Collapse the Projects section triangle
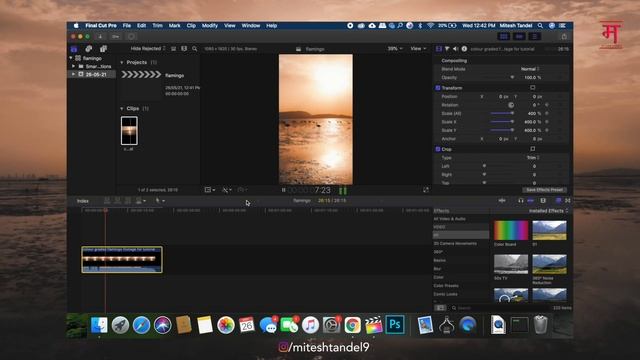The width and height of the screenshot is (640, 360). point(122,62)
